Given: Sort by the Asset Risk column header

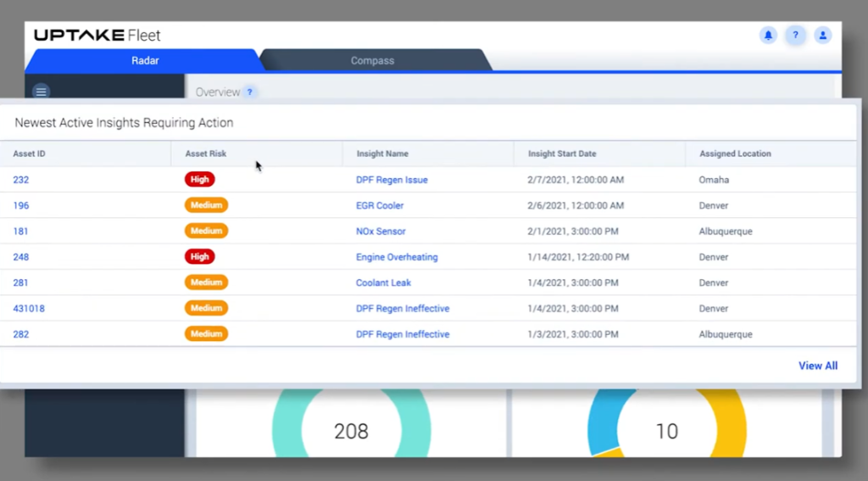Looking at the screenshot, I should [x=206, y=154].
